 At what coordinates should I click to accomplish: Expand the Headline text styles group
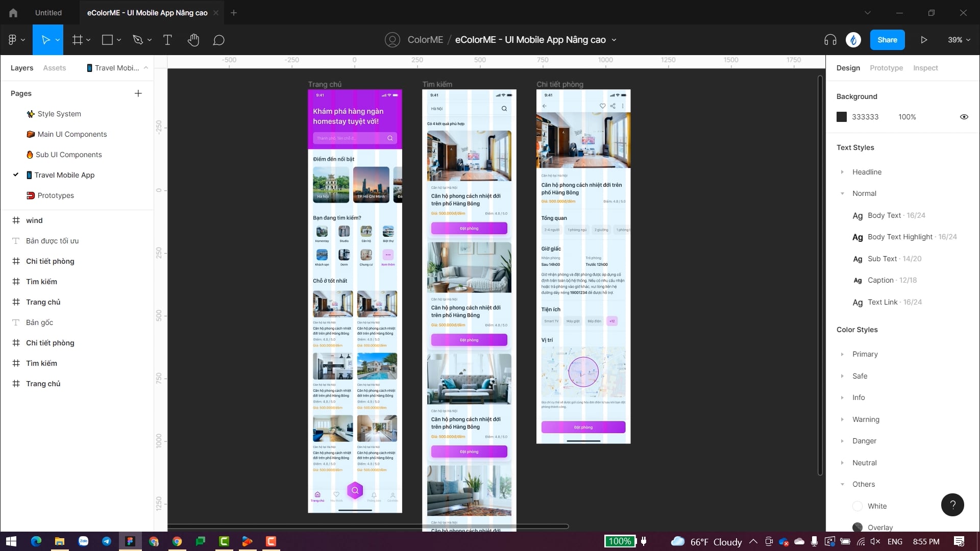coord(842,172)
